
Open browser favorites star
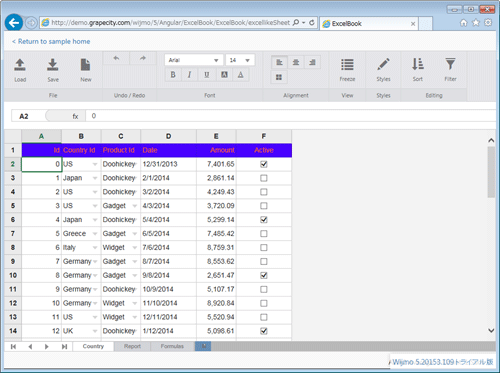476,23
